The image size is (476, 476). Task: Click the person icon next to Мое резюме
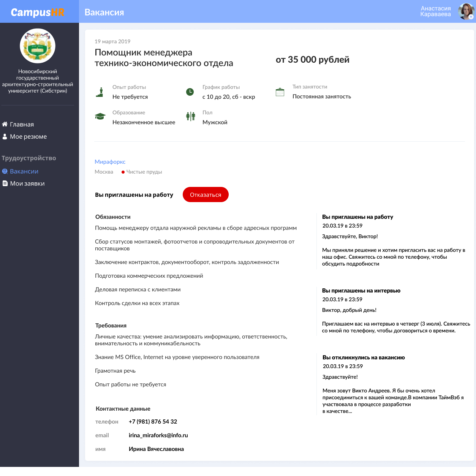[5, 136]
